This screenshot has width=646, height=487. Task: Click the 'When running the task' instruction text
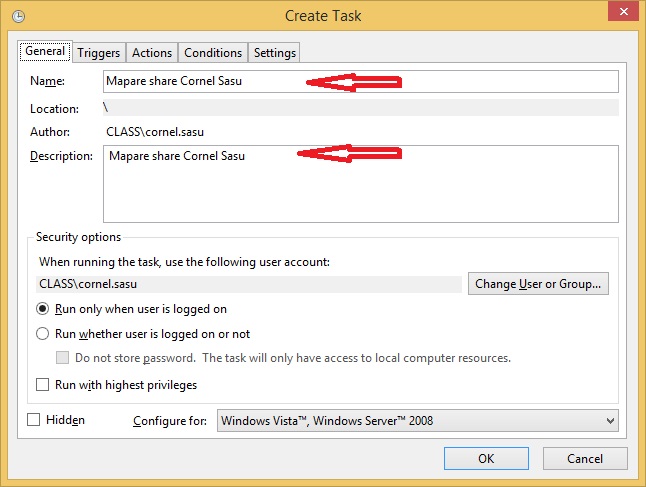[184, 262]
